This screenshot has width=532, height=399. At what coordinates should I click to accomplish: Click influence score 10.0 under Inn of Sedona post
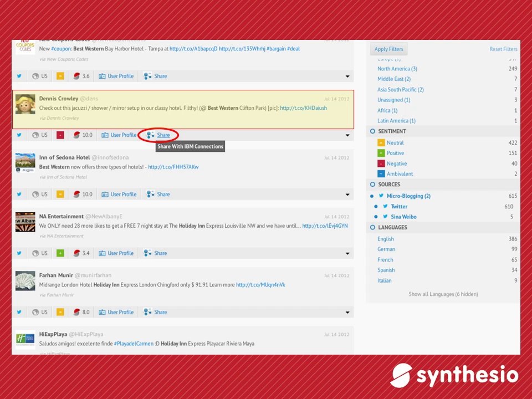click(x=83, y=194)
